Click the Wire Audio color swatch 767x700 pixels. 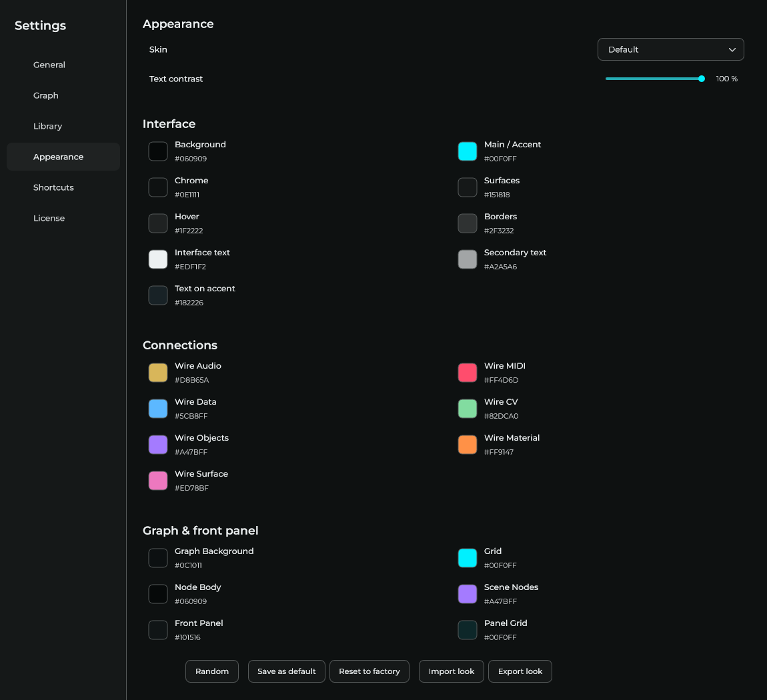click(x=158, y=373)
